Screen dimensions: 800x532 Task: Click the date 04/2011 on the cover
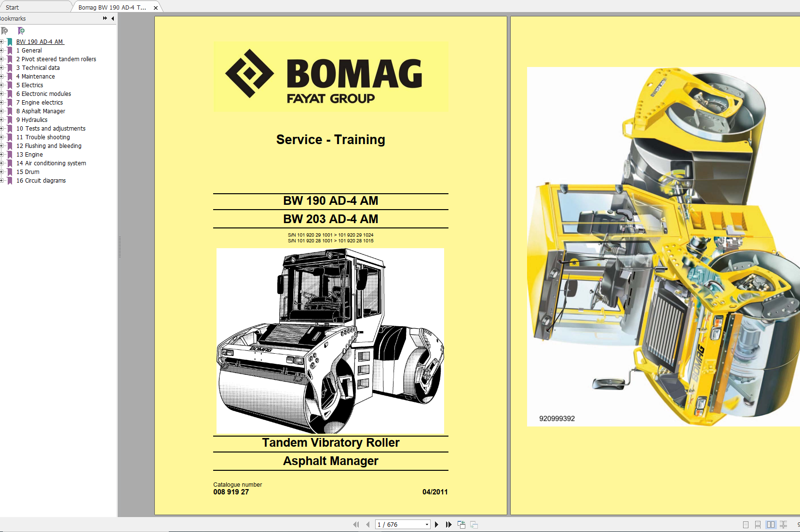pos(435,492)
